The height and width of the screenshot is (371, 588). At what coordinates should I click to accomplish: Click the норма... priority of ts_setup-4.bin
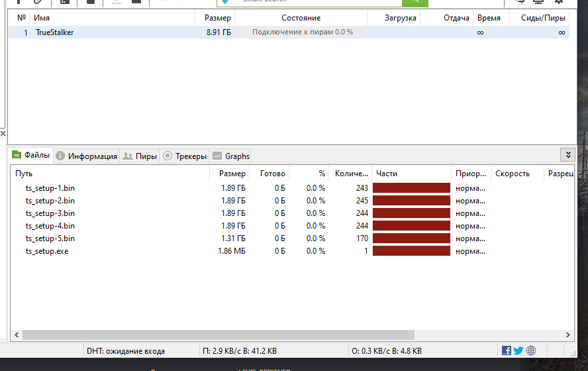[470, 226]
